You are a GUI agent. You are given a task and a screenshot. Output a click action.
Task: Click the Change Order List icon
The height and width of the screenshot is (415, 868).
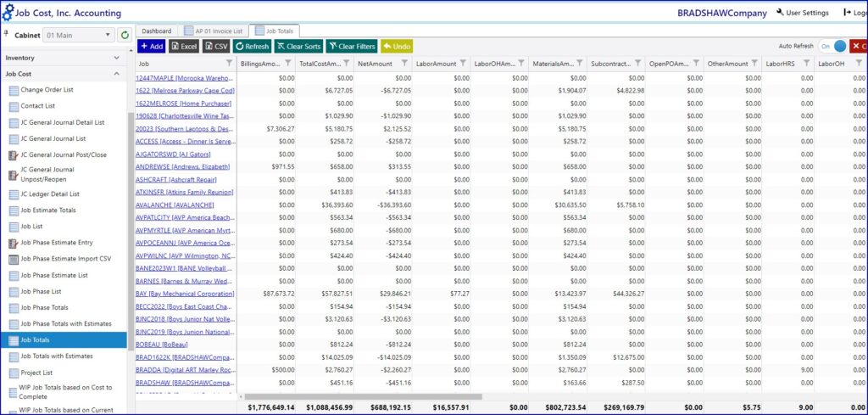tap(14, 90)
